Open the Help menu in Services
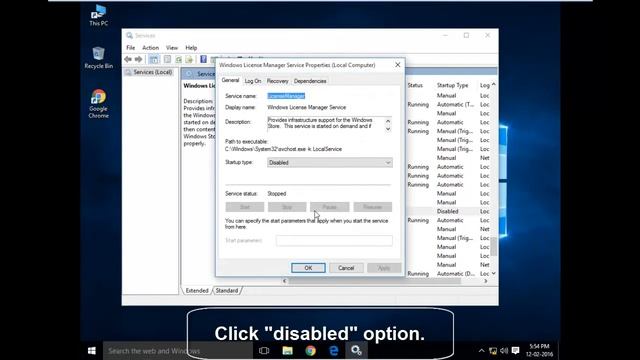Screen dimensions: 640x360 click(x=191, y=48)
